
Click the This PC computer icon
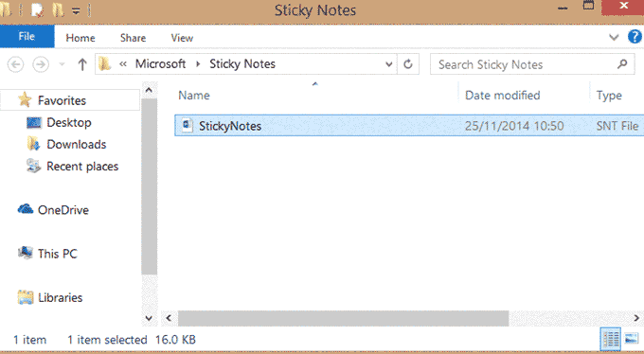pyautogui.click(x=25, y=253)
